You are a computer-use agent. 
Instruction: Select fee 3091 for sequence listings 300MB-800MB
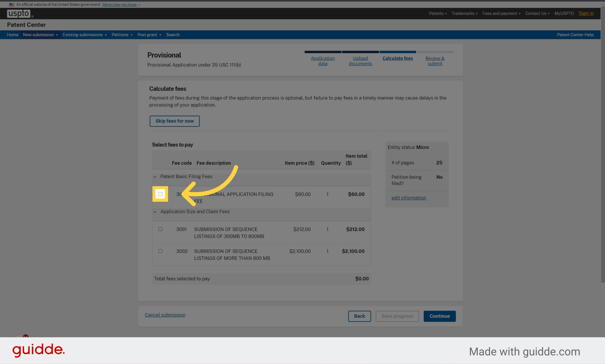coord(160,229)
